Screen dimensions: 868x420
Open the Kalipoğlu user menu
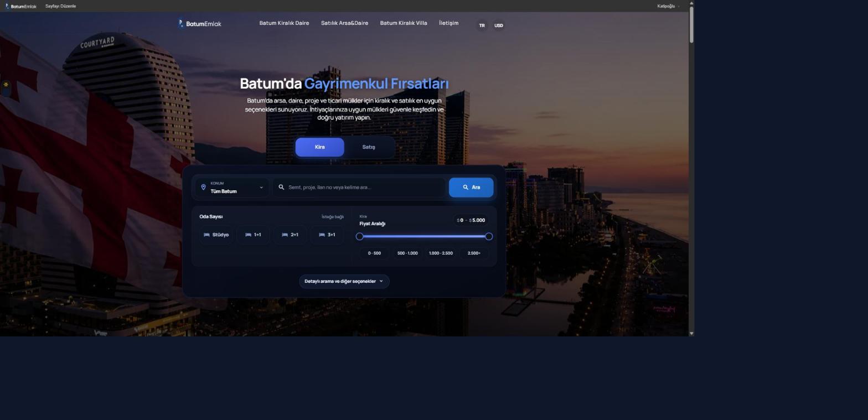[x=668, y=6]
